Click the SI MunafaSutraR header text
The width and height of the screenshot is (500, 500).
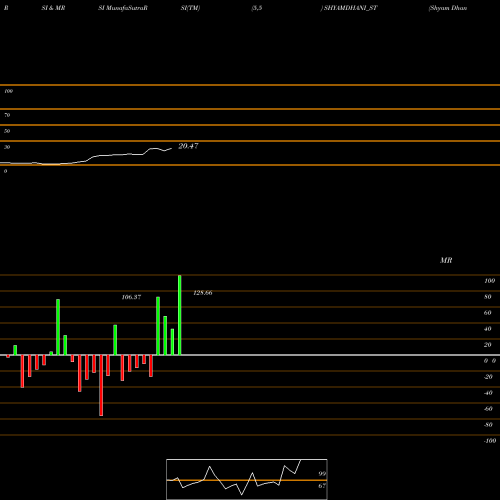[x=123, y=8]
